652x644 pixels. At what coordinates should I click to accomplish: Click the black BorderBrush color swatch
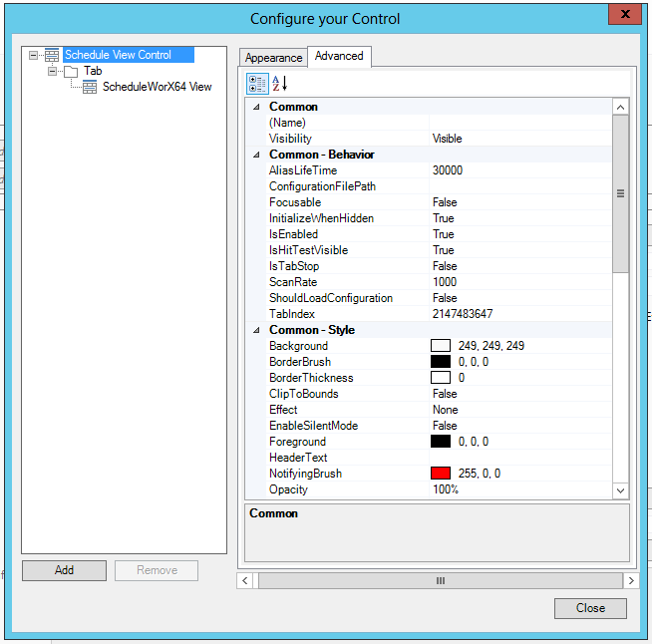click(441, 362)
